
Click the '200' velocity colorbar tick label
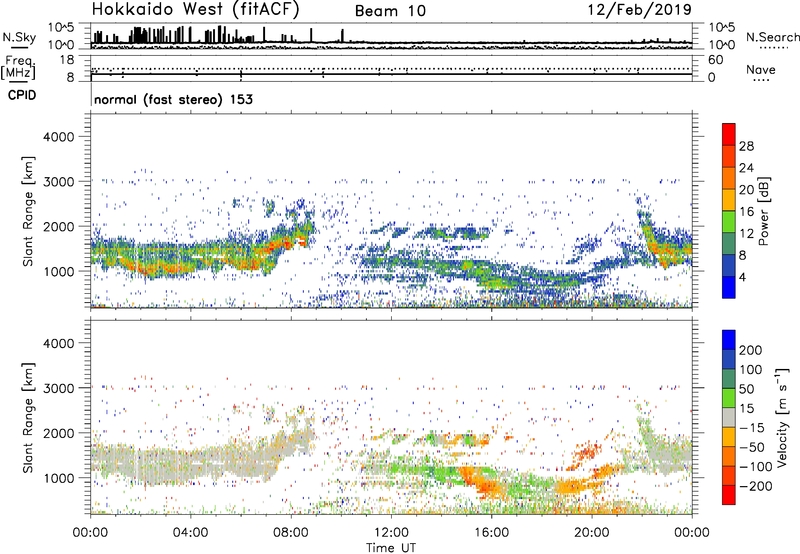click(751, 350)
